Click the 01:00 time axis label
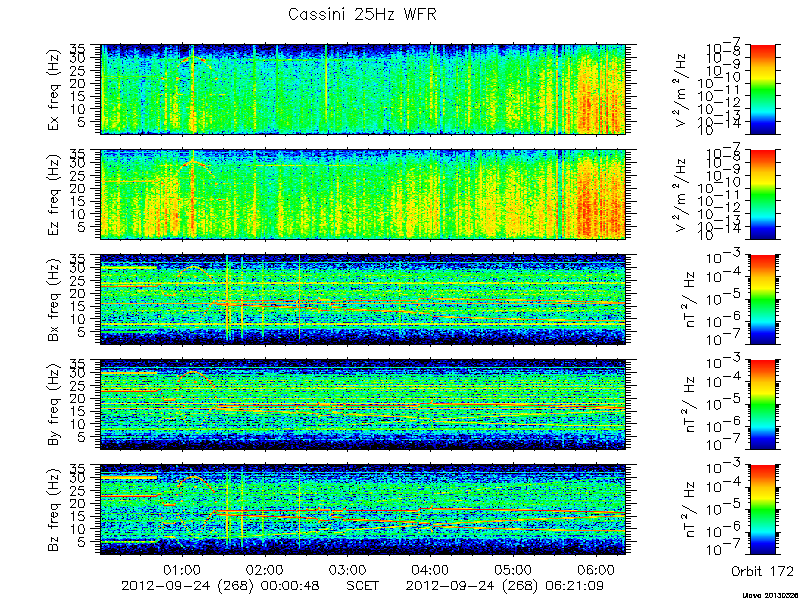 (182, 569)
